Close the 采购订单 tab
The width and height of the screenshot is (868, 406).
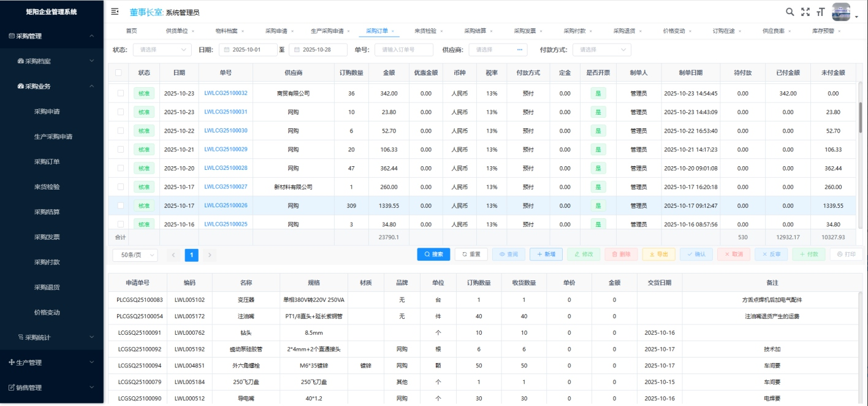[x=392, y=31]
